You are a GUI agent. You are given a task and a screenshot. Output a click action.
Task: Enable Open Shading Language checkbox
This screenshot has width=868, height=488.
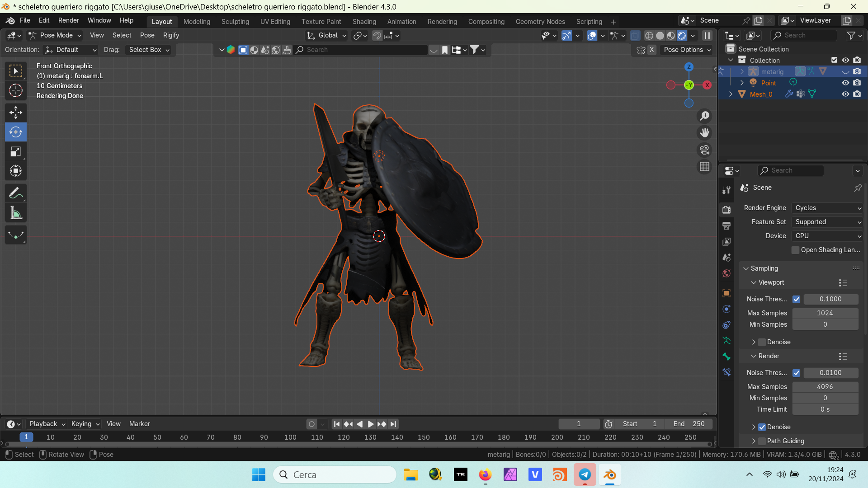click(x=796, y=250)
